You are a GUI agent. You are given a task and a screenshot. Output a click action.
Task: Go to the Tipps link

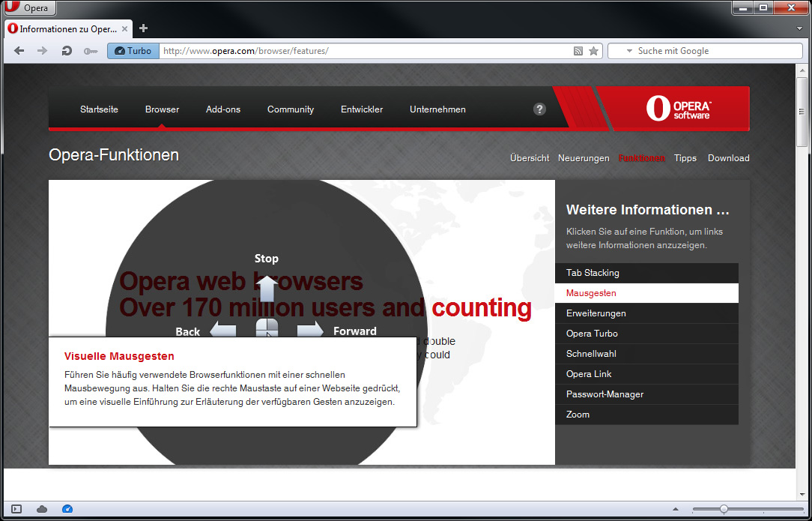click(x=685, y=158)
